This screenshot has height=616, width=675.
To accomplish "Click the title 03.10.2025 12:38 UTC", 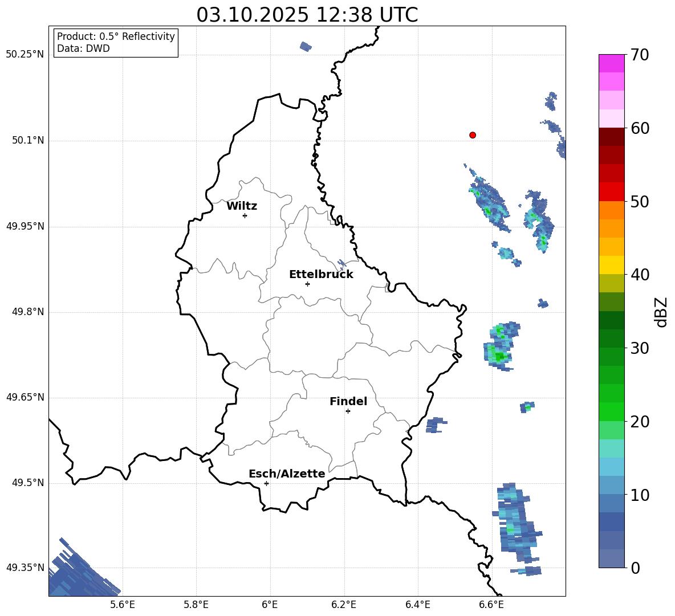I will tap(307, 15).
